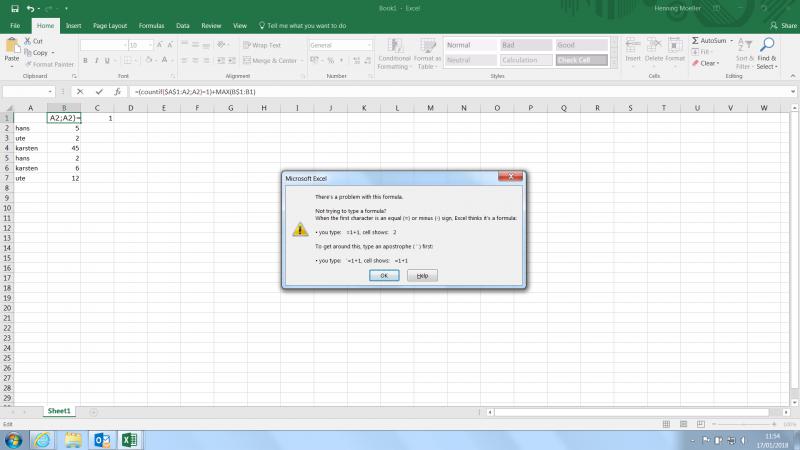
Task: Switch to Page Break Preview icon
Action: [x=701, y=424]
